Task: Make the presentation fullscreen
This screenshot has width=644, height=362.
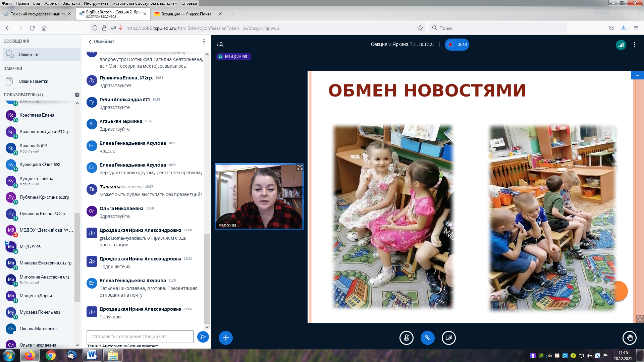Action: coord(640,318)
